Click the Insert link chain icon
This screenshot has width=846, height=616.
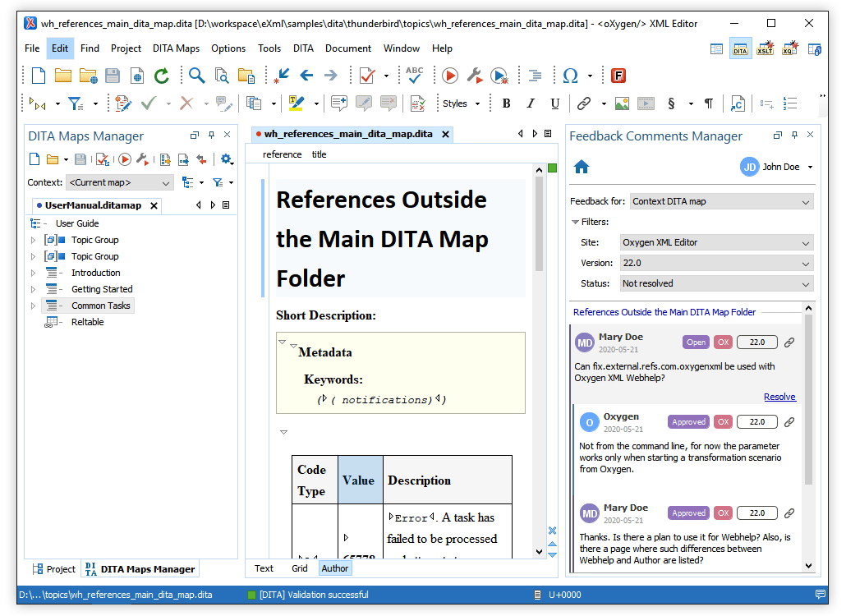tap(584, 103)
